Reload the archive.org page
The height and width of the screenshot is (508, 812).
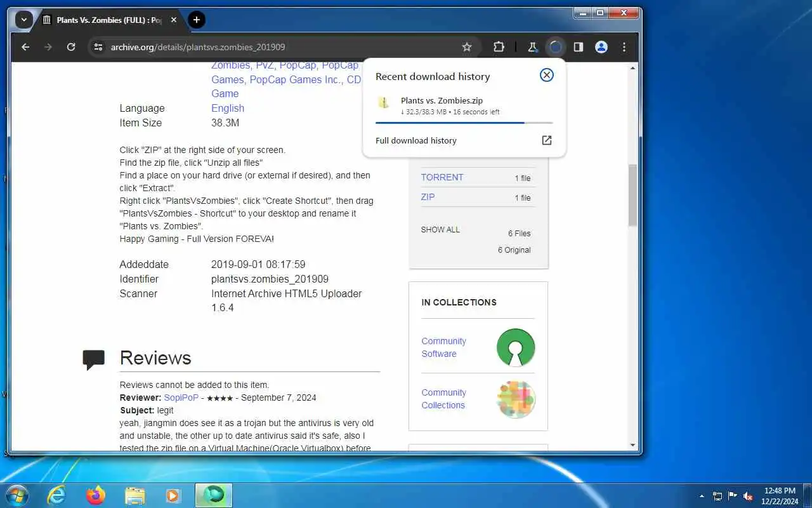(x=71, y=47)
